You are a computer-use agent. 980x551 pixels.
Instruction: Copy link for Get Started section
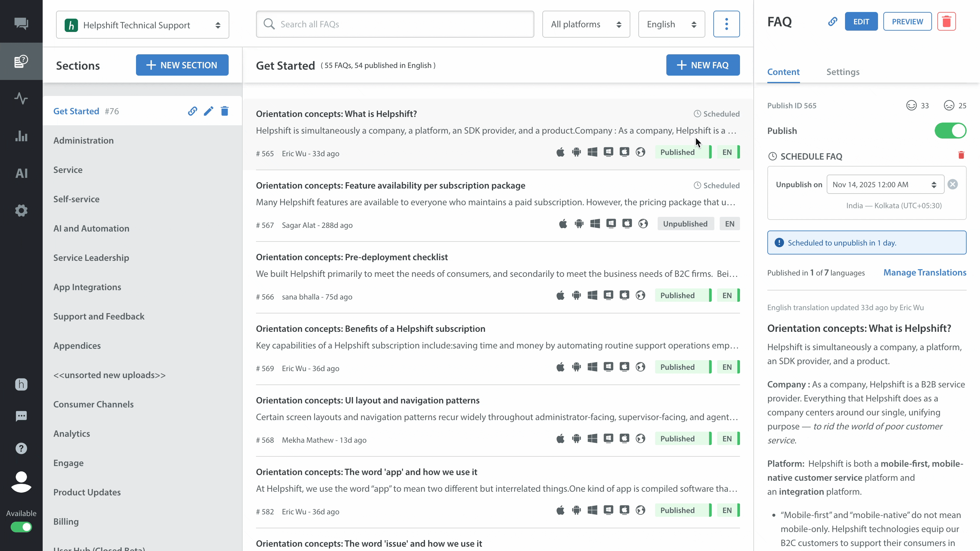193,111
